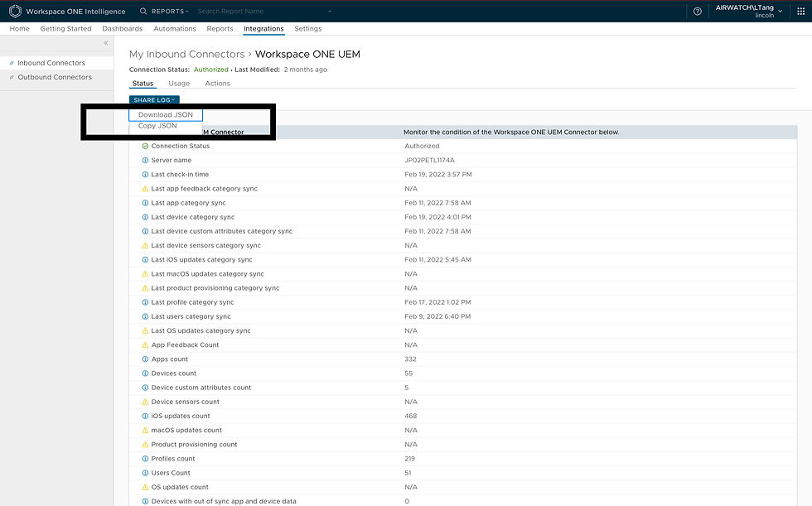Click the green check icon beside Connection Status

click(145, 147)
